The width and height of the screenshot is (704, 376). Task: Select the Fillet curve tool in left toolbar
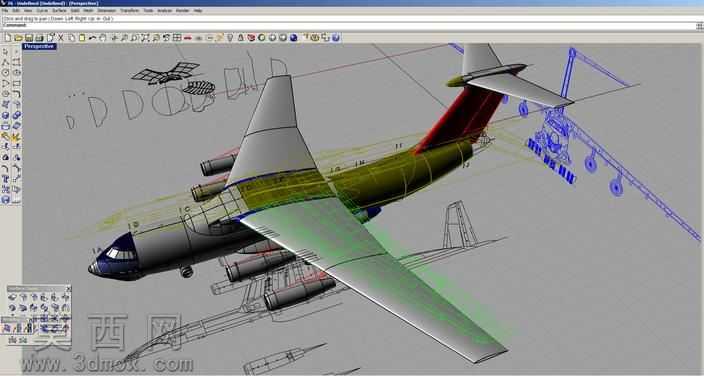(x=17, y=94)
